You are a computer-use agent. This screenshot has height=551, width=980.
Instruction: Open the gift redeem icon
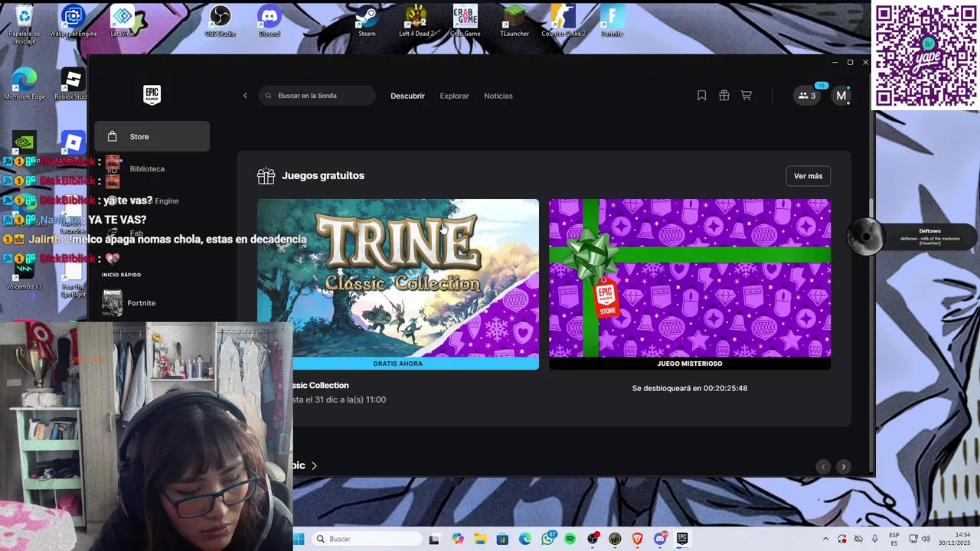724,96
